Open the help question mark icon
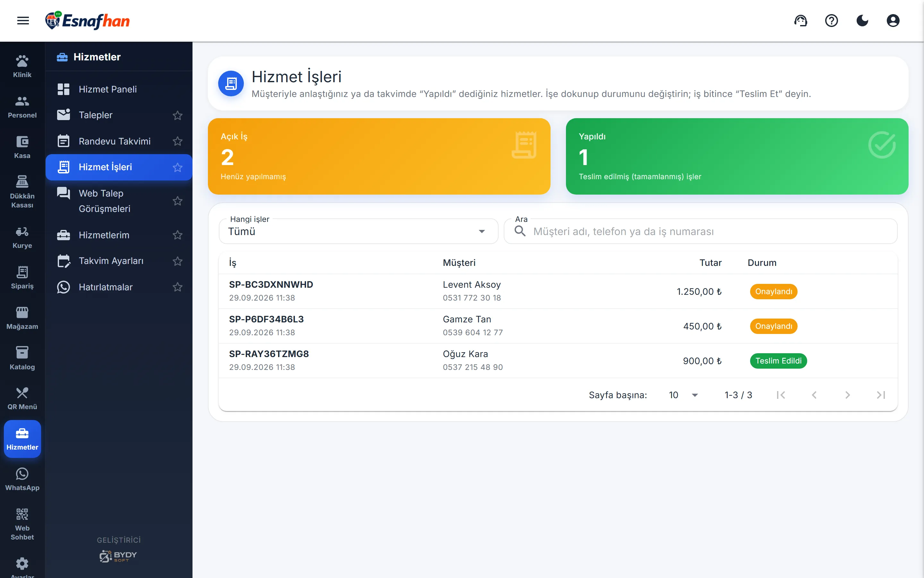 (x=831, y=21)
